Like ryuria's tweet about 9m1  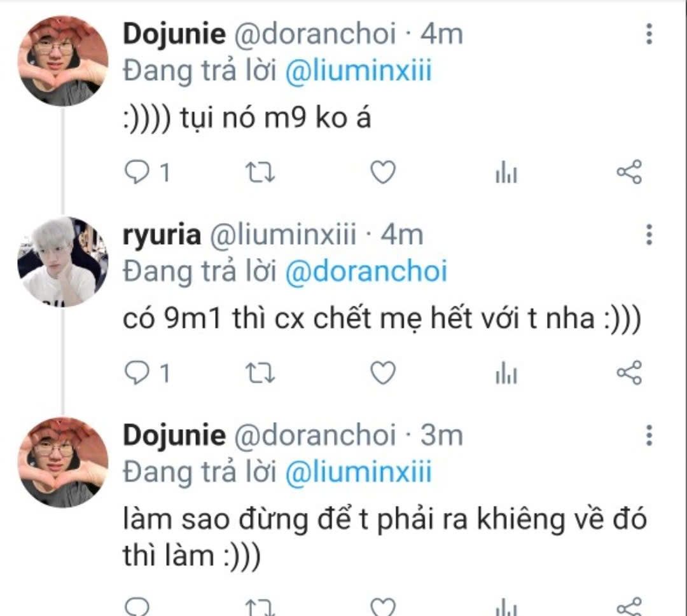(383, 373)
